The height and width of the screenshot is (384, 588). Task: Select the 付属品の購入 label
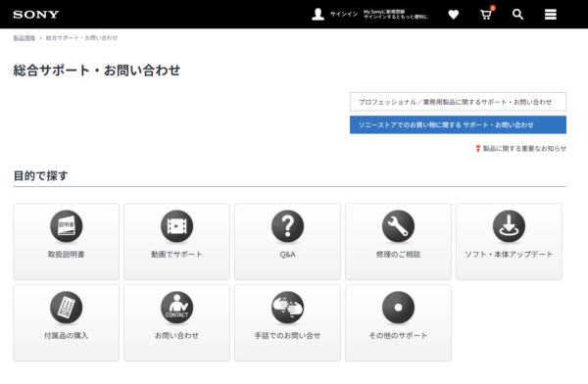67,336
